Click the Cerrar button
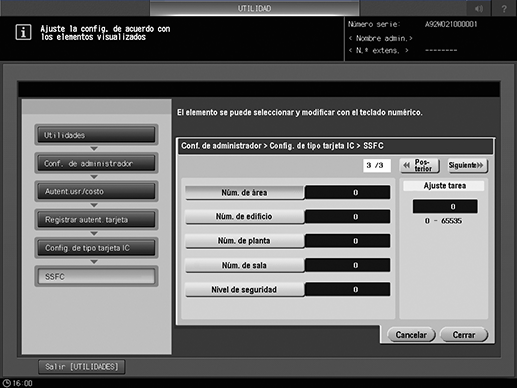Image resolution: width=517 pixels, height=388 pixels. (464, 335)
